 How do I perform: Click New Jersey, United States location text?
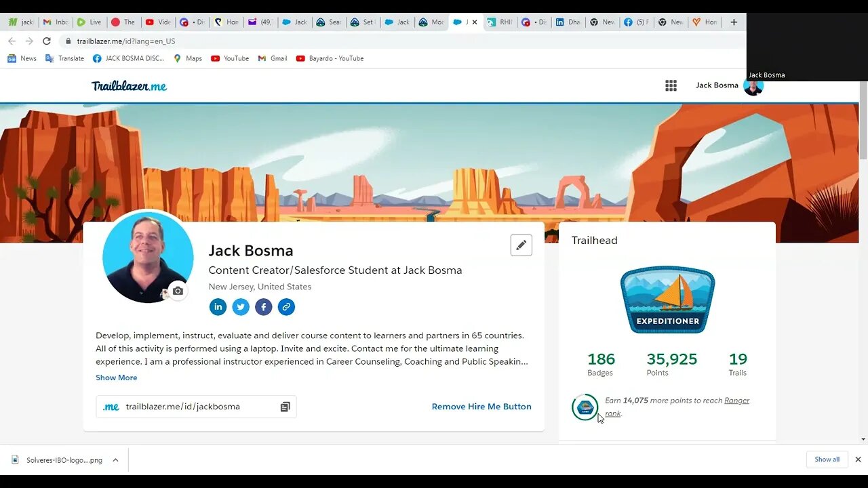pos(260,287)
